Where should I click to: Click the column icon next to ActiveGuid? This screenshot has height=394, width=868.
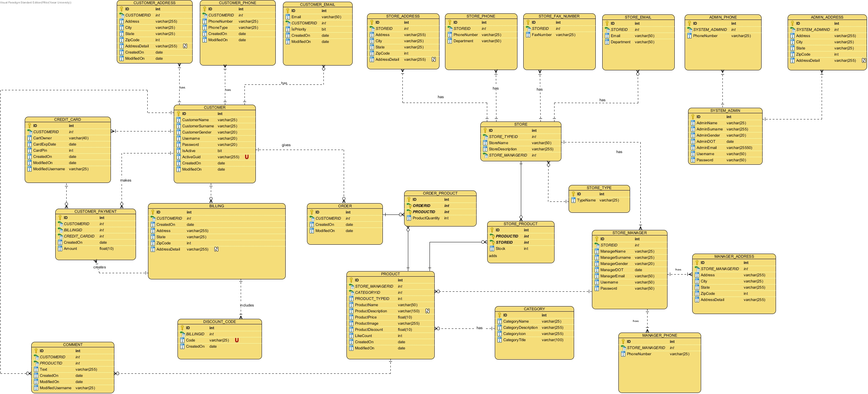[179, 157]
